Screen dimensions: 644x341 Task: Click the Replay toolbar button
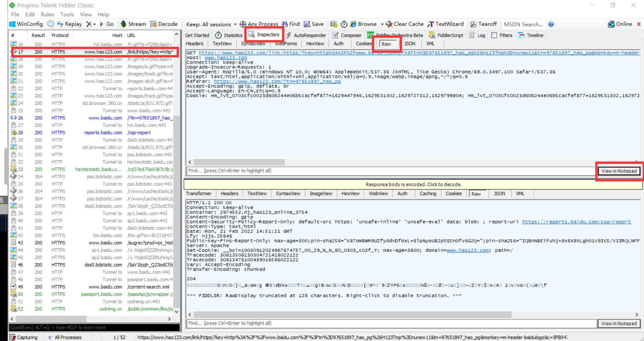tap(70, 24)
